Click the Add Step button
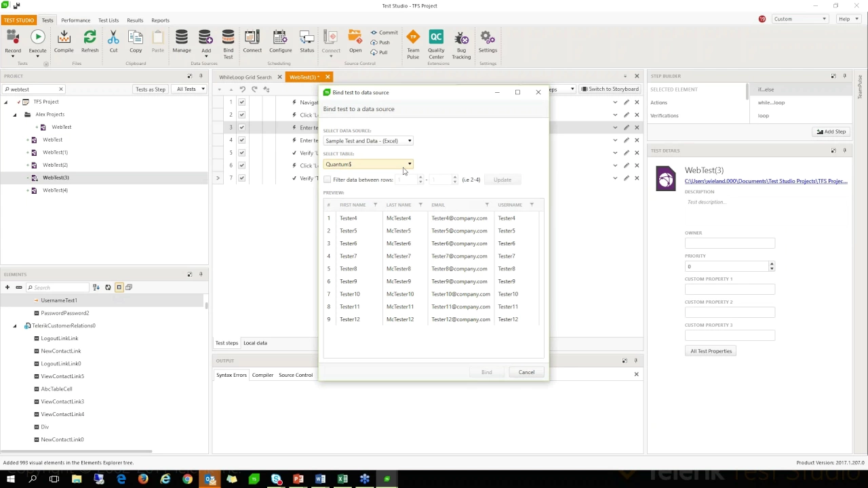Screen dimensions: 868x488 coord(831,131)
